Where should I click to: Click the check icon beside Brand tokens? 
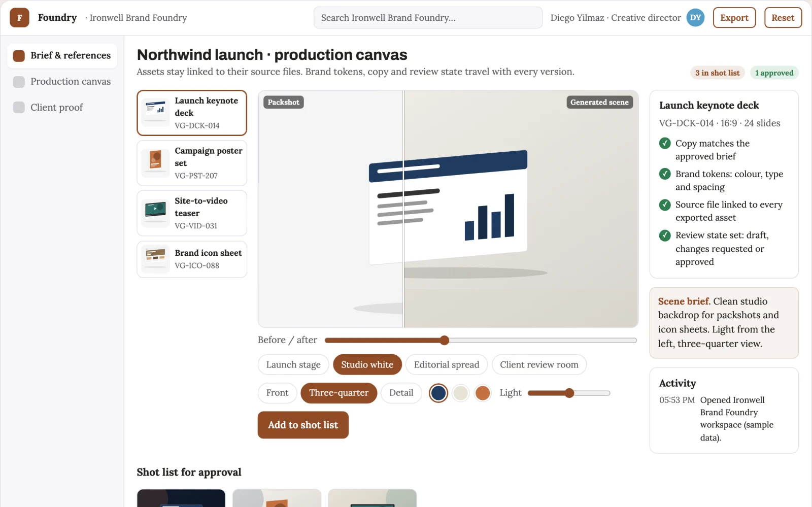[665, 174]
